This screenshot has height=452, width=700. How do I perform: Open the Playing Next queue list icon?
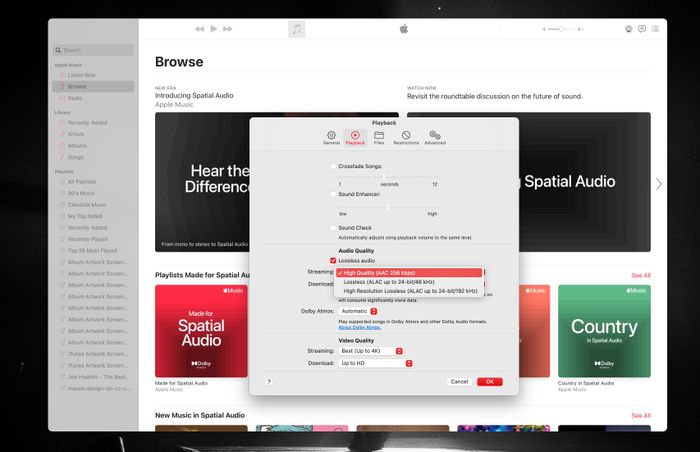[x=655, y=29]
